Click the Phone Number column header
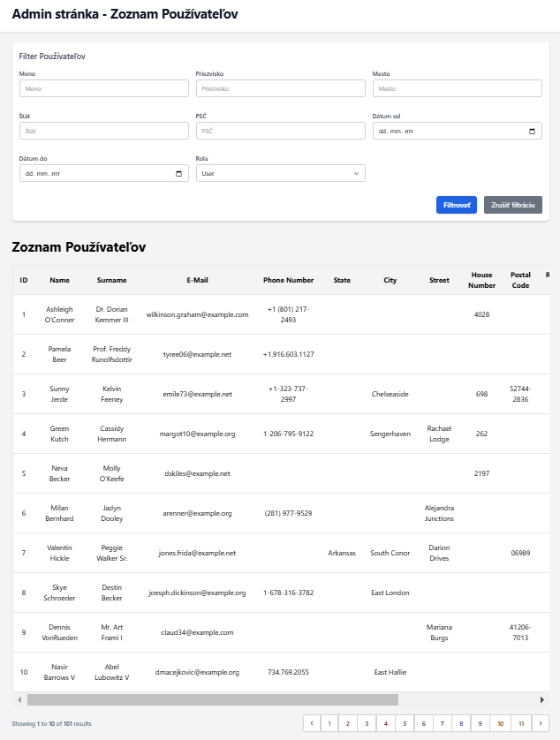Viewport: 560px width, 740px height. click(289, 280)
